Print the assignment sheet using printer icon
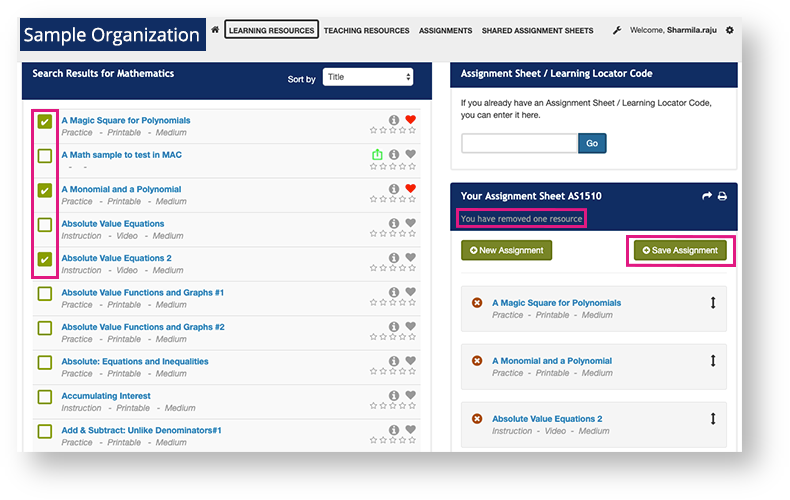This screenshot has height=500, width=790. tap(722, 197)
